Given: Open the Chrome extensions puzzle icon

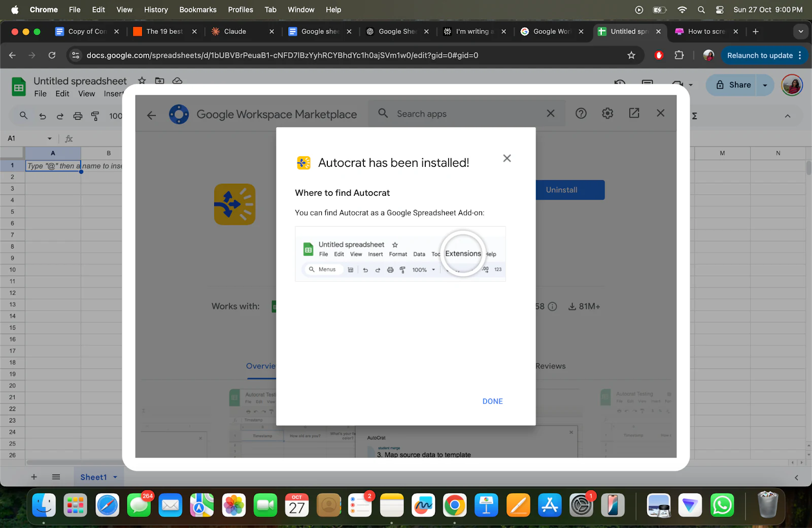Looking at the screenshot, I should click(679, 55).
